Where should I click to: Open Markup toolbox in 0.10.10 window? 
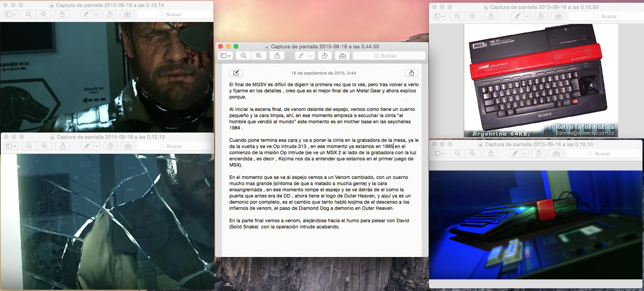click(556, 153)
